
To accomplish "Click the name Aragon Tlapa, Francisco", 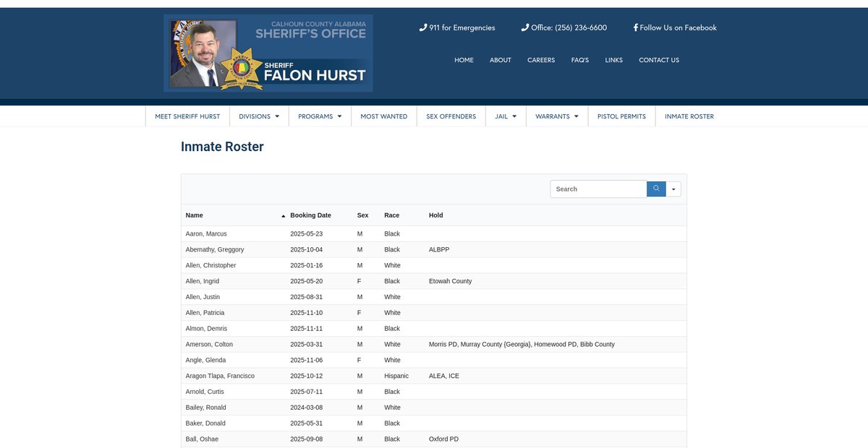I will (x=220, y=376).
